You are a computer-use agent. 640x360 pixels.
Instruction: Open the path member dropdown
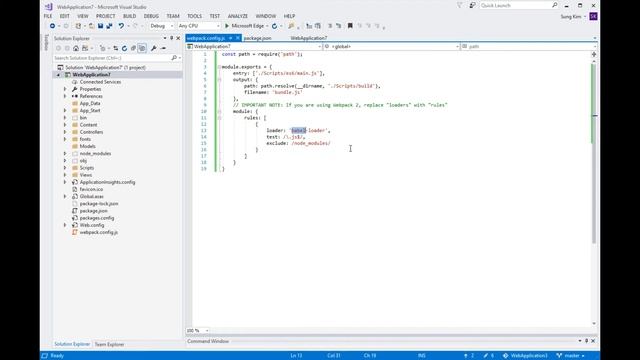point(529,47)
